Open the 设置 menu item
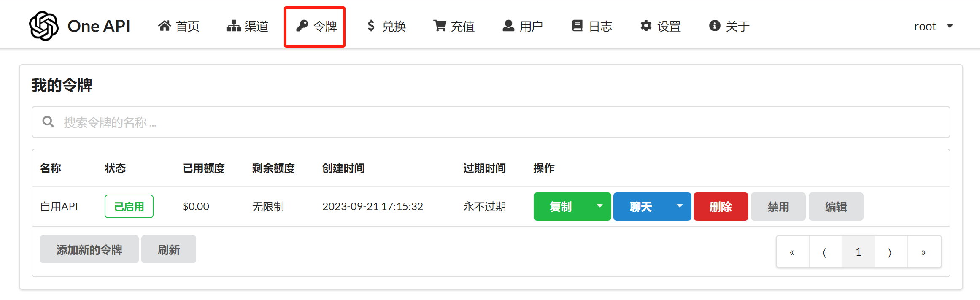Image resolution: width=980 pixels, height=300 pixels. coord(661,26)
